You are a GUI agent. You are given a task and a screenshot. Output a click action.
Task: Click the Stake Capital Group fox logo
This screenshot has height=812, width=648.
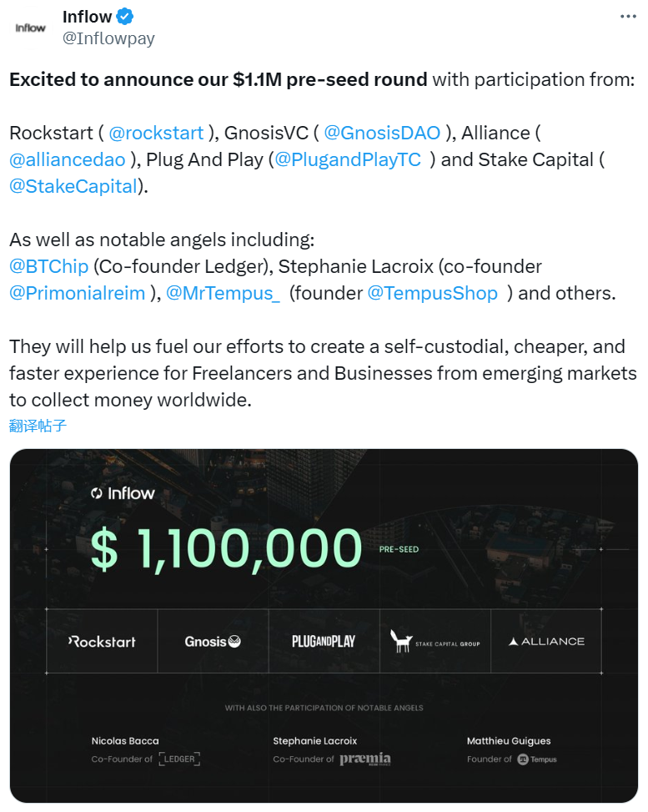coord(402,640)
